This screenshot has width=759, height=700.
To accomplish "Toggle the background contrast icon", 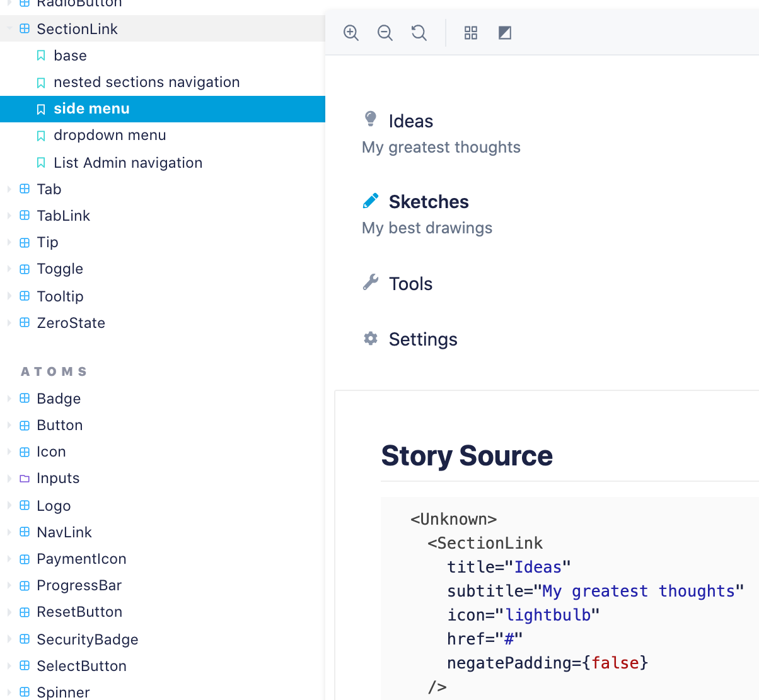I will coord(505,33).
